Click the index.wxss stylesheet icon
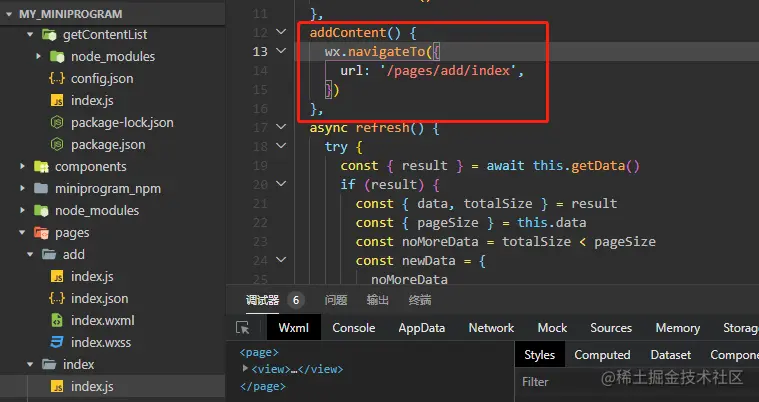This screenshot has width=759, height=402. pyautogui.click(x=57, y=342)
